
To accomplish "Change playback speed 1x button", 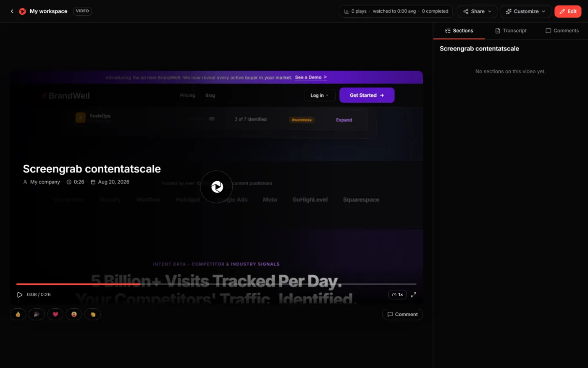I will click(397, 295).
